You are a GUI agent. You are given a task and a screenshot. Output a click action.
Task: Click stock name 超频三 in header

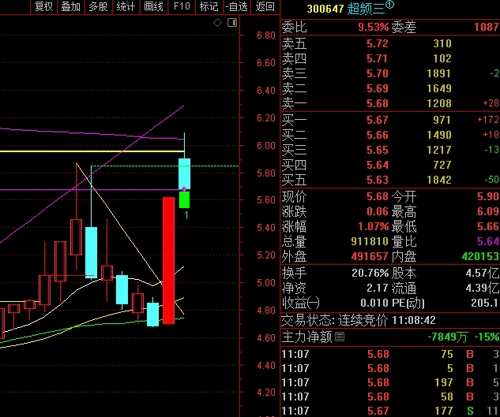(366, 9)
